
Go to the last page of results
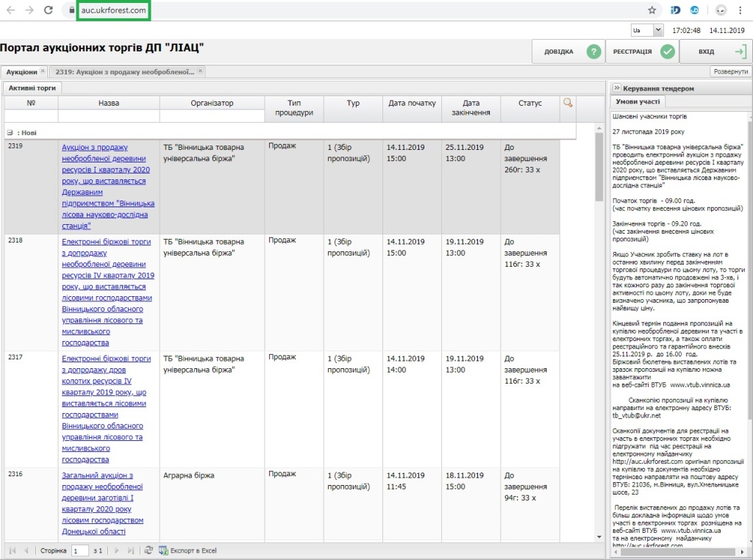point(131,550)
